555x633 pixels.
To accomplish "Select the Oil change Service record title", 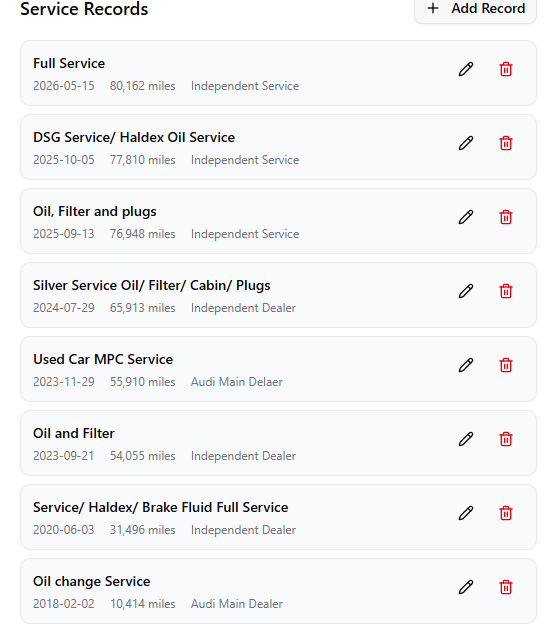I will coord(92,581).
